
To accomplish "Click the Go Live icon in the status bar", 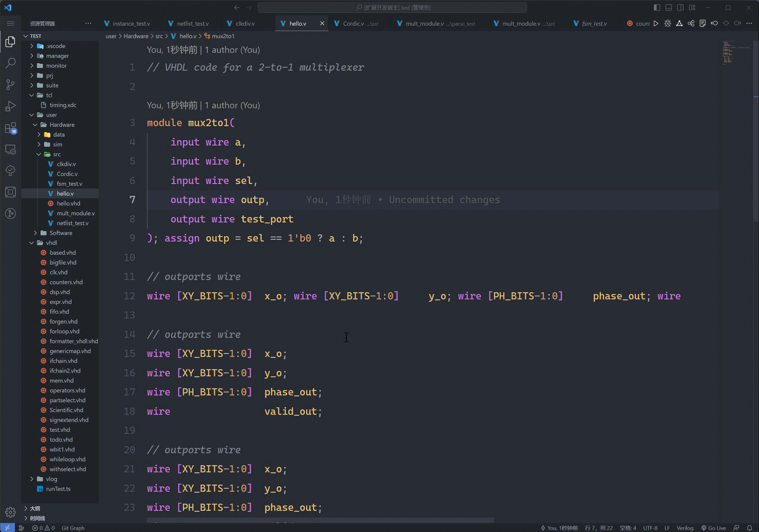I will click(713, 528).
